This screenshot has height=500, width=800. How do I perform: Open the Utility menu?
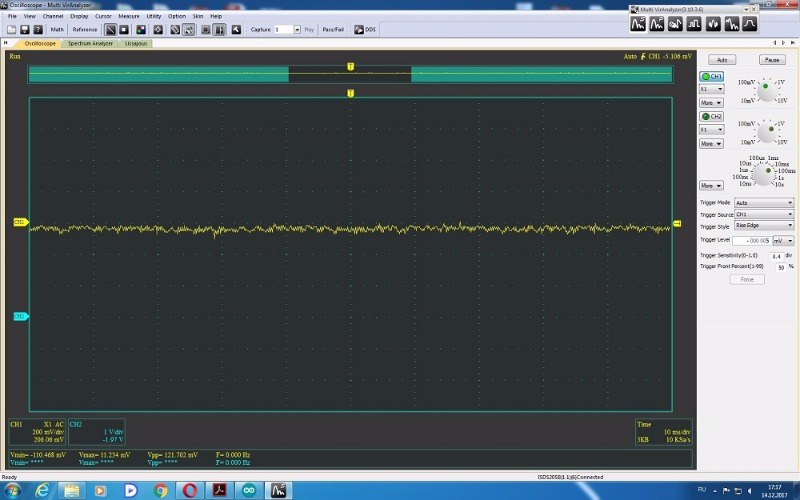[x=154, y=16]
